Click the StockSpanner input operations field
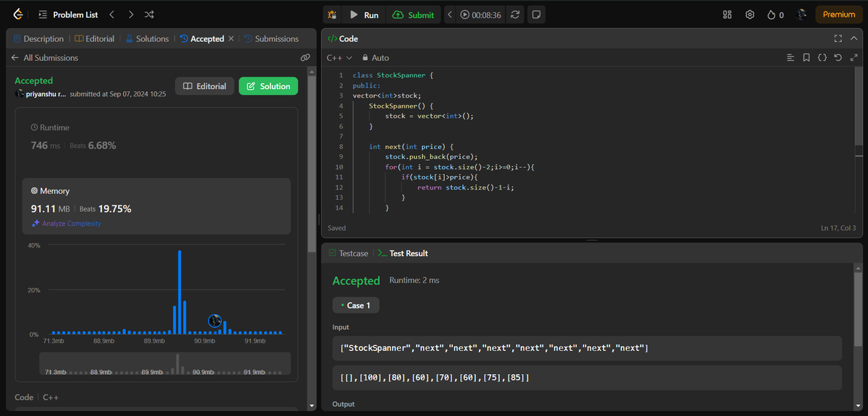868x416 pixels. [587, 348]
